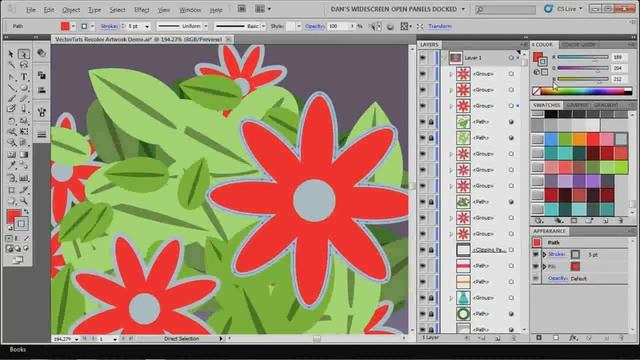640x360 pixels.
Task: Open Swatch Libraries menu icon
Action: 539,221
